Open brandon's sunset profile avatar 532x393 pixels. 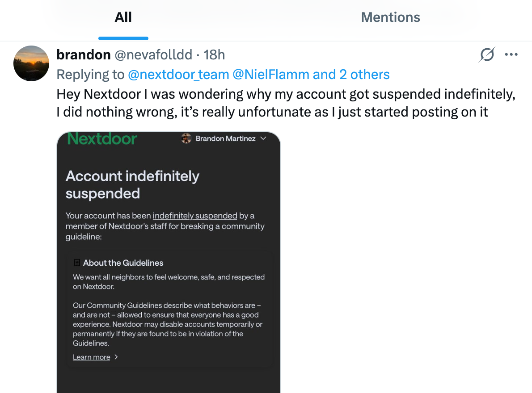click(x=31, y=63)
